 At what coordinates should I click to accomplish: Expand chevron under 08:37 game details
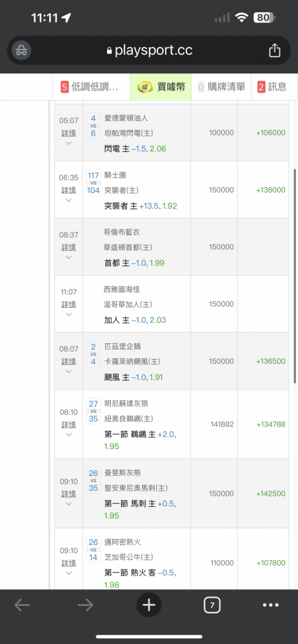pyautogui.click(x=69, y=257)
